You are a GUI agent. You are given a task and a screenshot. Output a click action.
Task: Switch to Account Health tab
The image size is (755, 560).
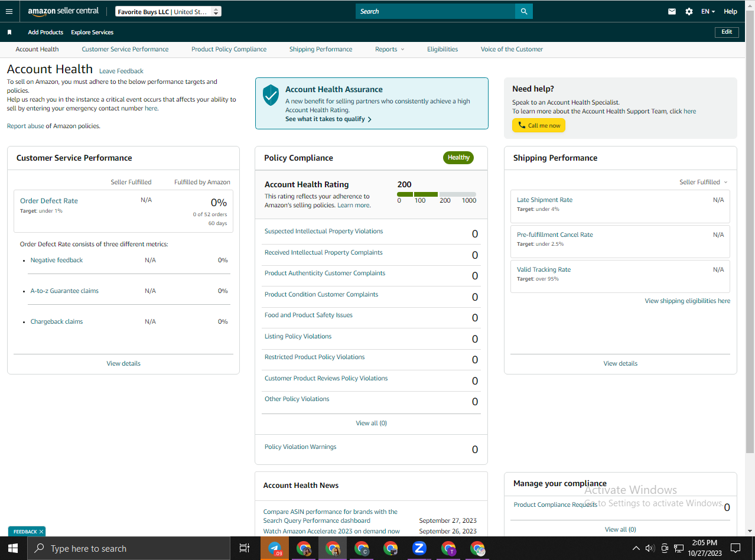[x=37, y=50]
